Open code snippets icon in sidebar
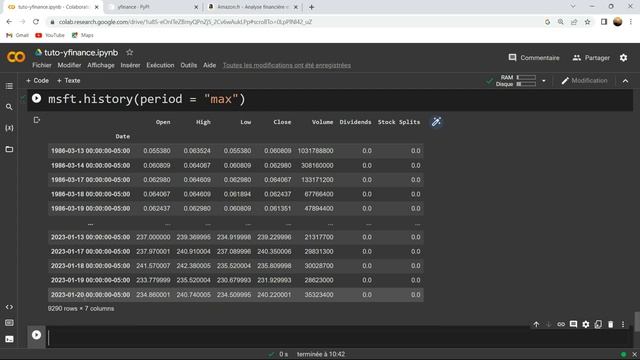The width and height of the screenshot is (640, 360). pyautogui.click(x=9, y=307)
